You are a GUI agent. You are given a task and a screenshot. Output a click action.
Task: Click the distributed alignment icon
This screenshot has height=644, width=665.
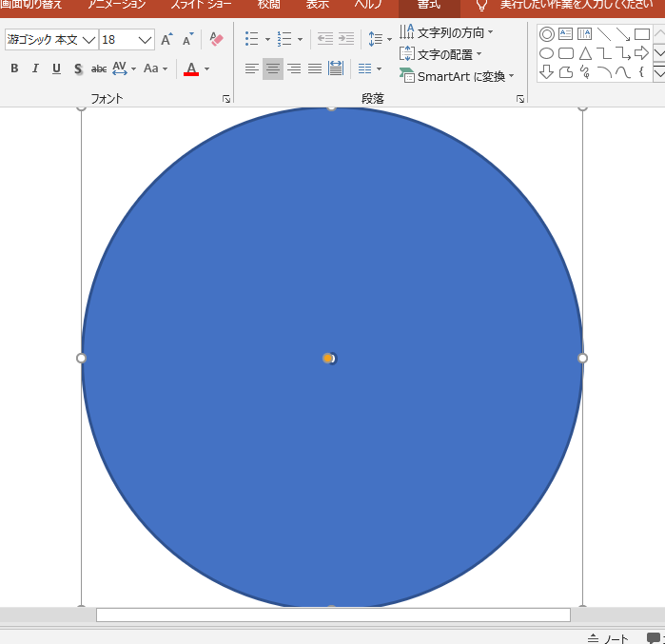click(x=336, y=68)
